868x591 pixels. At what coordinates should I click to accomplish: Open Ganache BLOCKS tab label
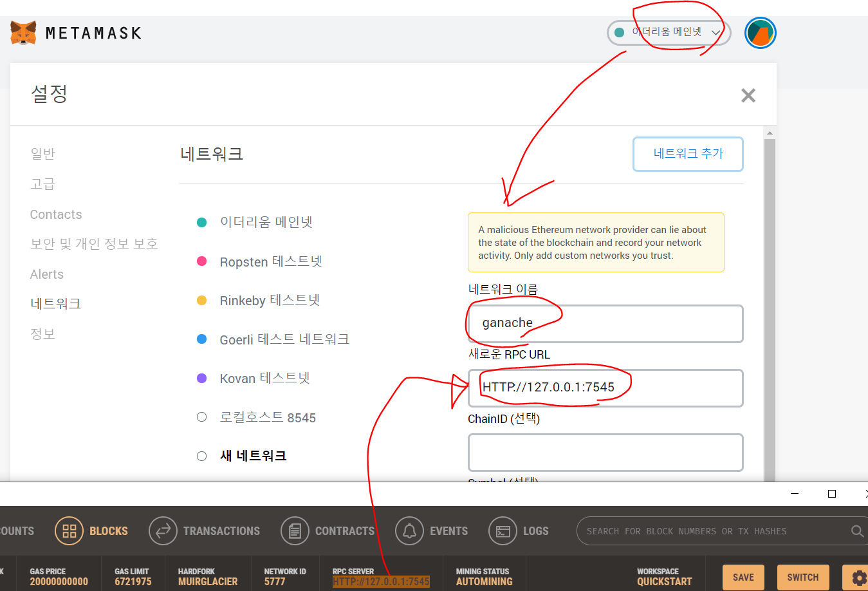tap(109, 531)
